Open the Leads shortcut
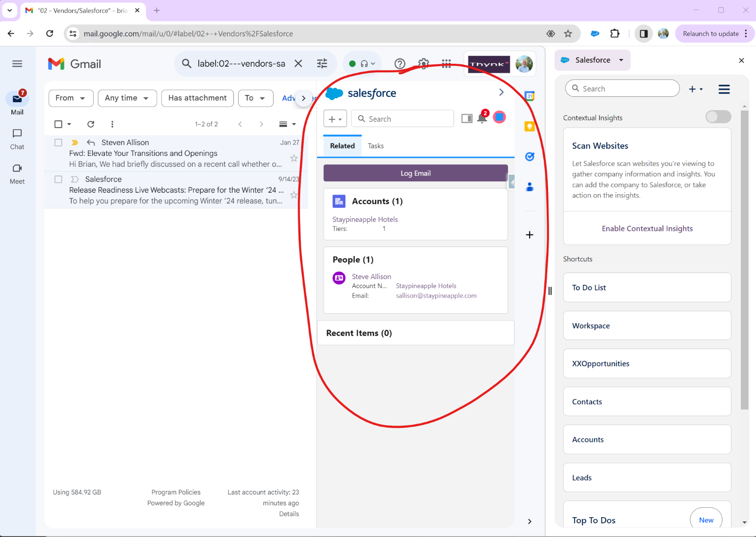Viewport: 756px width, 537px height. pyautogui.click(x=647, y=477)
